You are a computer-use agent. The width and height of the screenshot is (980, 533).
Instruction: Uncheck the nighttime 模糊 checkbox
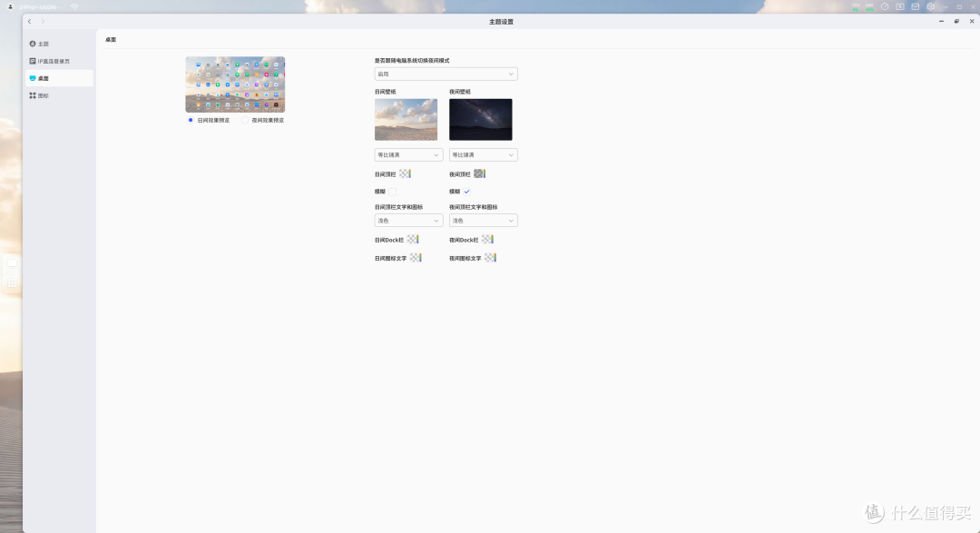point(467,192)
